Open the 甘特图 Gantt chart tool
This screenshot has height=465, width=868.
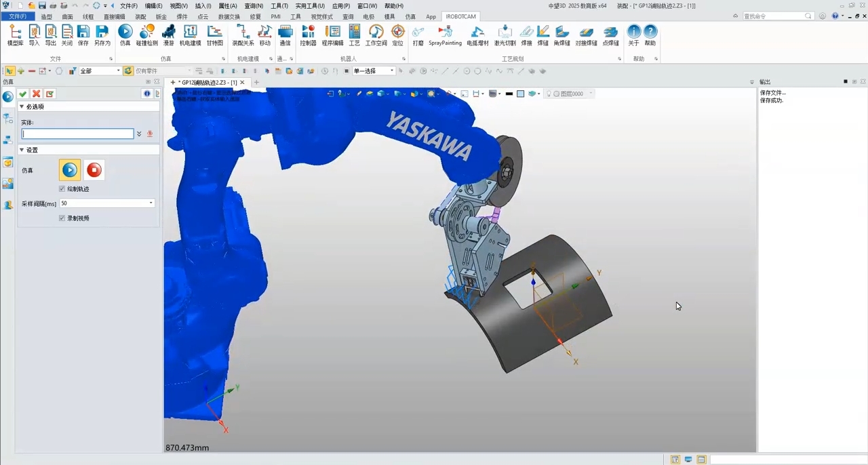pos(214,35)
